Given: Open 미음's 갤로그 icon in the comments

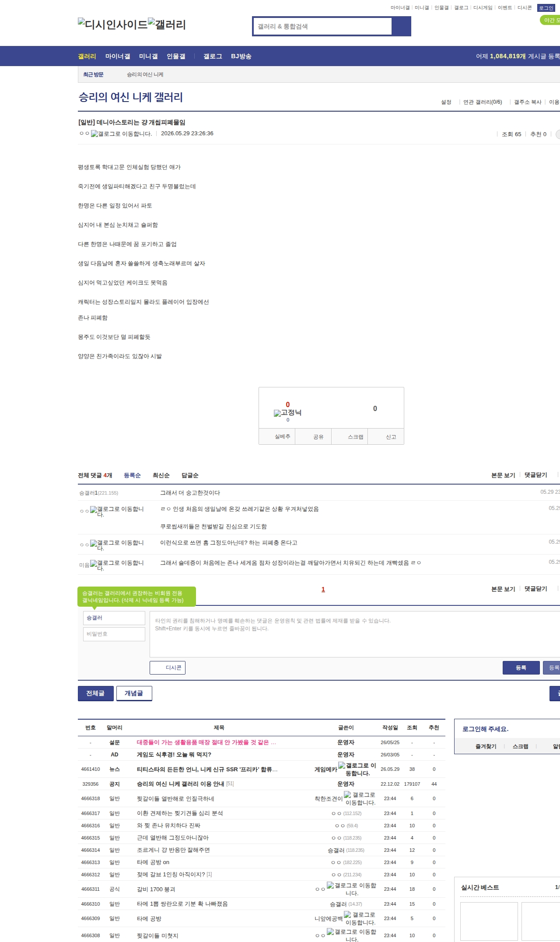Looking at the screenshot, I should click(117, 566).
